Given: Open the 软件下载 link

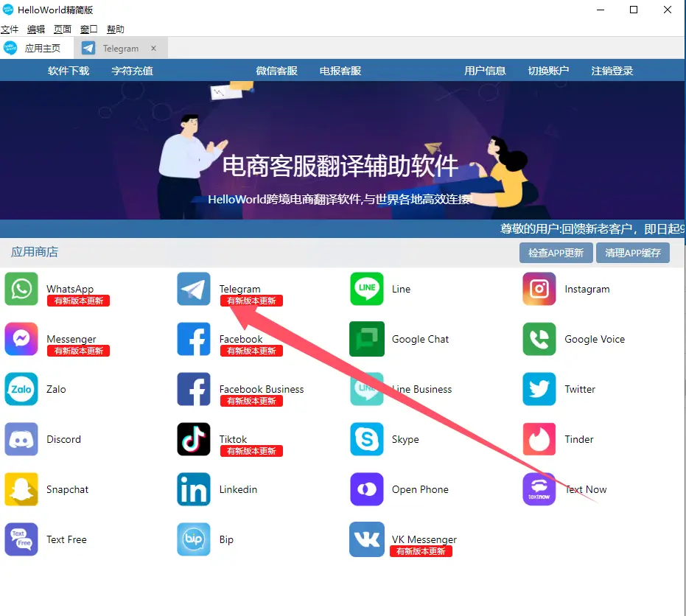Looking at the screenshot, I should [x=69, y=71].
